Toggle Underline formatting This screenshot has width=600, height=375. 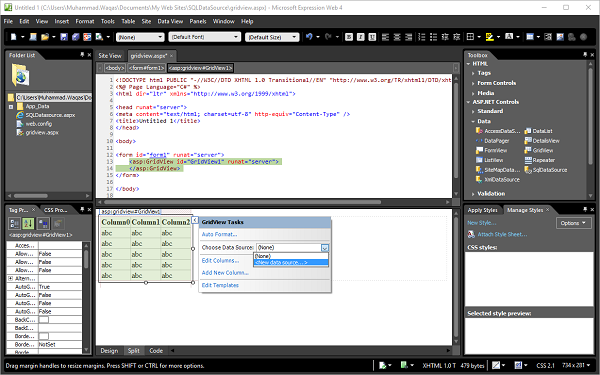372,37
